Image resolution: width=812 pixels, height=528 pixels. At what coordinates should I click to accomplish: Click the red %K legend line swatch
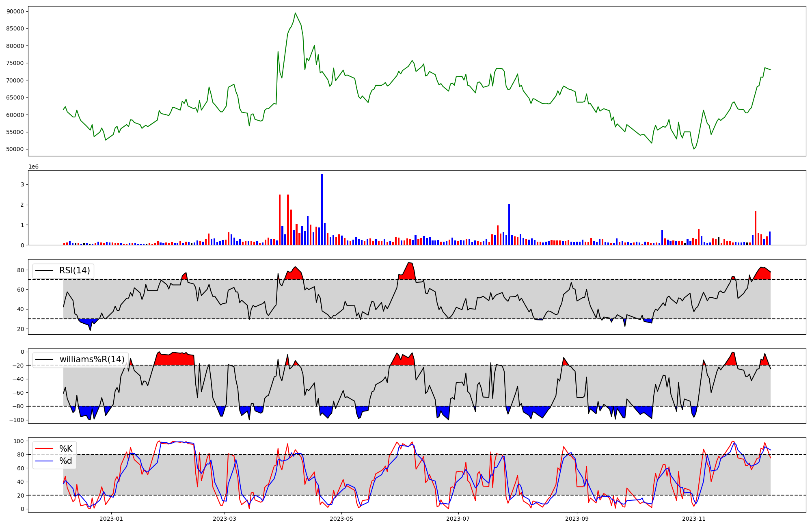pos(44,449)
